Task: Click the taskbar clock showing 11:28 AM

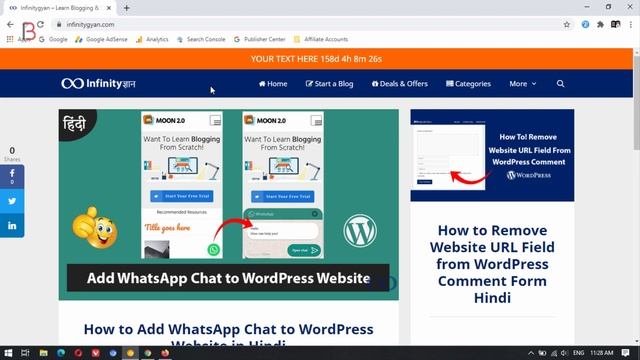Action: (x=602, y=353)
